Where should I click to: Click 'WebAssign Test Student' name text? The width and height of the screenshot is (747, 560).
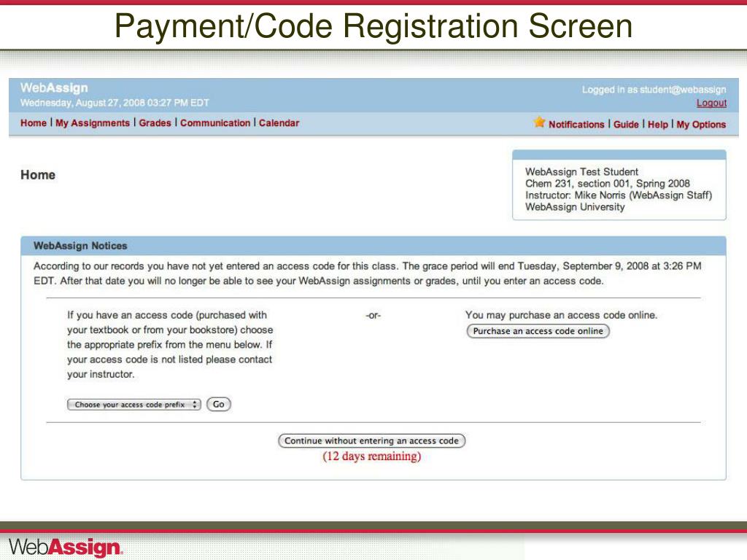coord(581,171)
